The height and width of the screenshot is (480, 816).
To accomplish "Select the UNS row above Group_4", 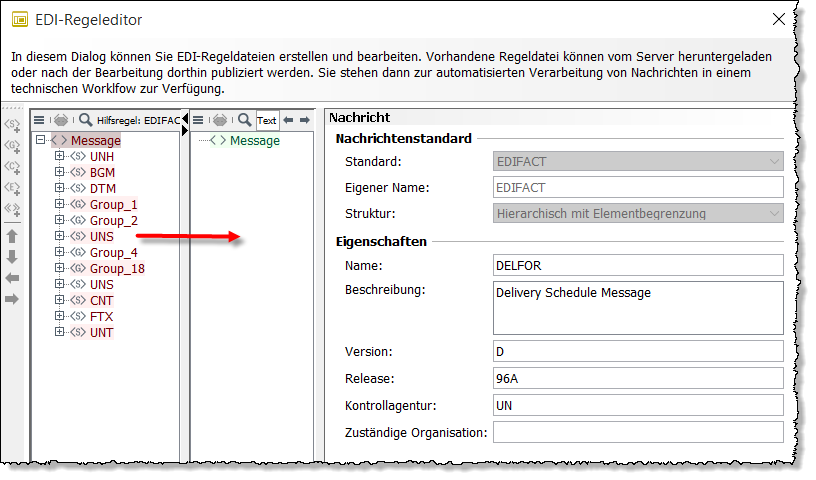I will (x=101, y=236).
